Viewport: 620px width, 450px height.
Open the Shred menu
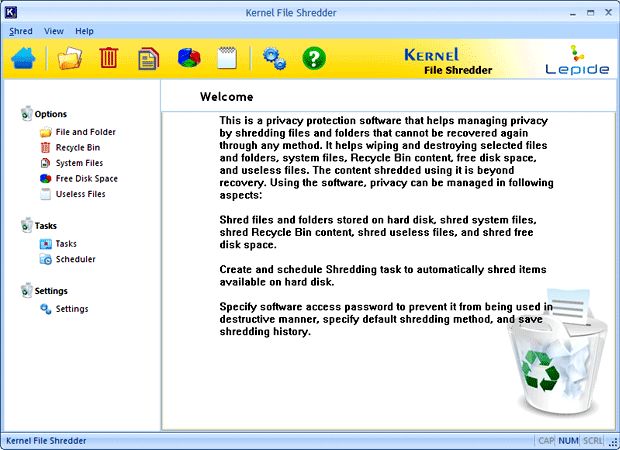coord(21,31)
